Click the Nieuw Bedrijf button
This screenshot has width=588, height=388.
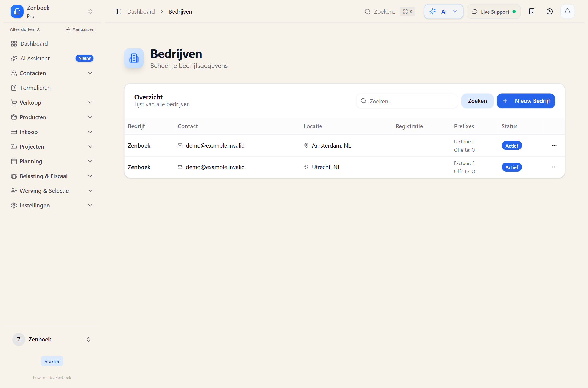(x=526, y=101)
